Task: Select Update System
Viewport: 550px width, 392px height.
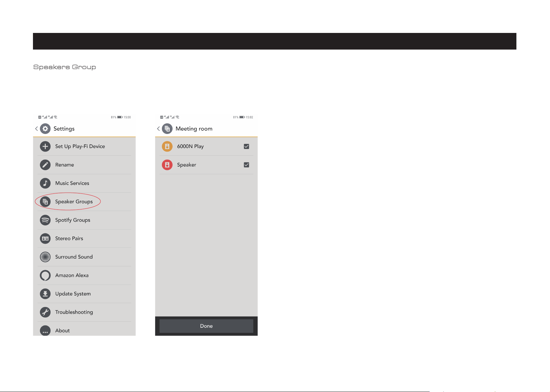Action: pos(84,294)
